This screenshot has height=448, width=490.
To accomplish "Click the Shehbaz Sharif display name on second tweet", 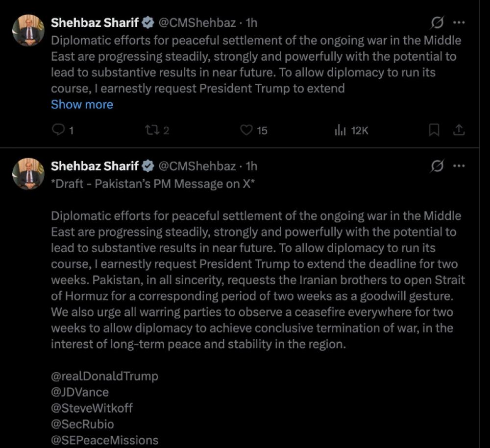I will point(95,166).
